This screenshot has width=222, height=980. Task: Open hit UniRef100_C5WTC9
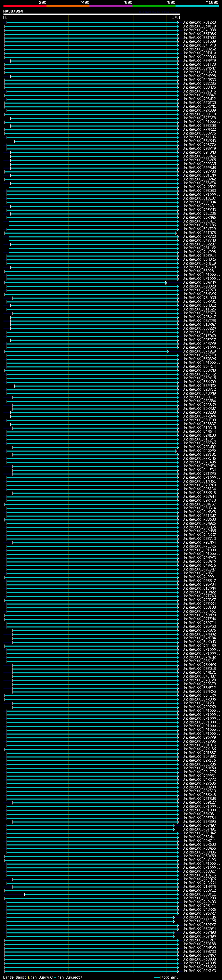199,26
